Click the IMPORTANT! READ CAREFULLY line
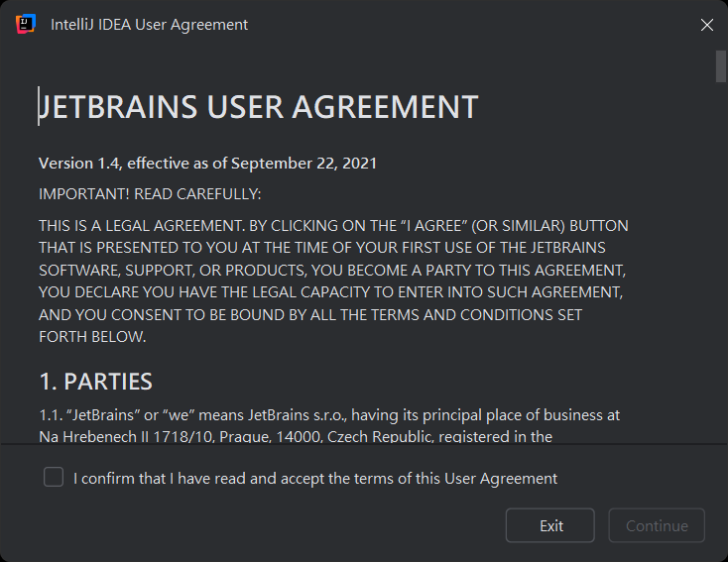Screen dimensions: 728x562 pyautogui.click(x=150, y=194)
